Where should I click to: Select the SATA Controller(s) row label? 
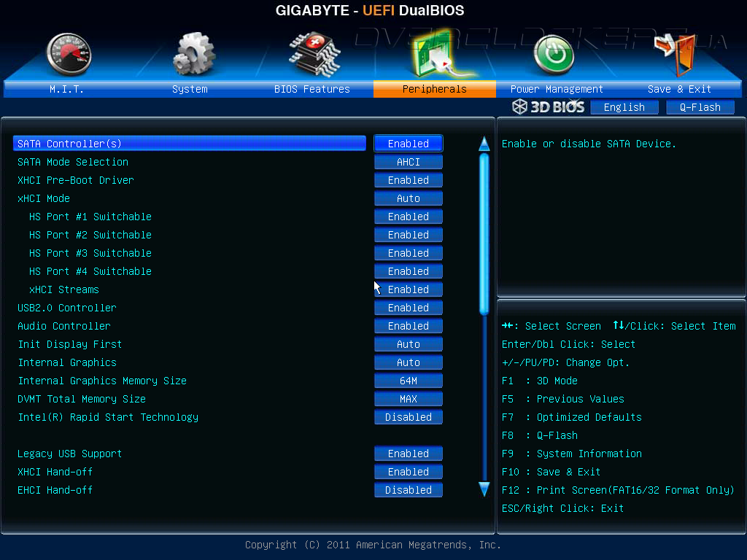[190, 144]
